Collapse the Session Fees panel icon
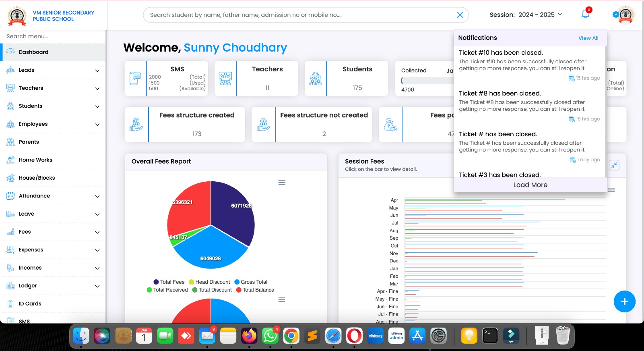This screenshot has height=351, width=644. pyautogui.click(x=614, y=165)
